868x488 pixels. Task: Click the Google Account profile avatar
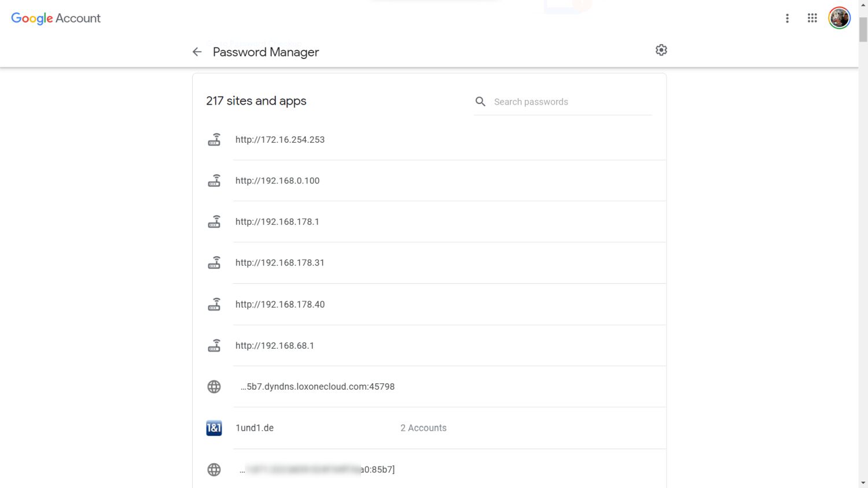tap(839, 19)
